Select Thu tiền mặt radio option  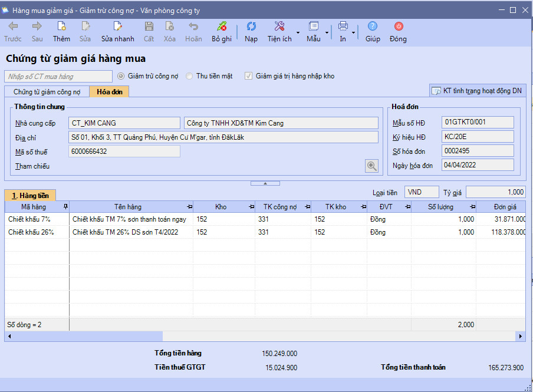(189, 76)
